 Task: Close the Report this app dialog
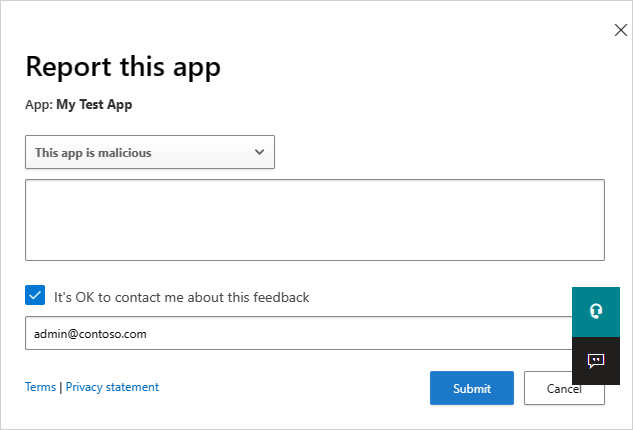coord(620,30)
